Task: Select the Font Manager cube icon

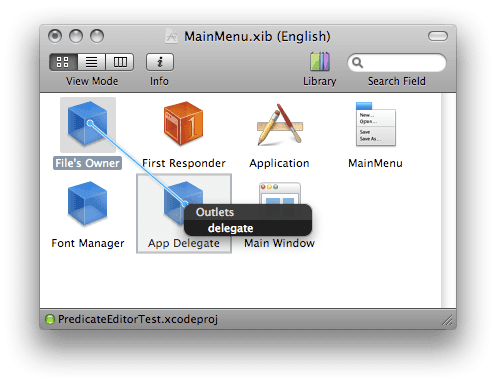Action: point(88,204)
